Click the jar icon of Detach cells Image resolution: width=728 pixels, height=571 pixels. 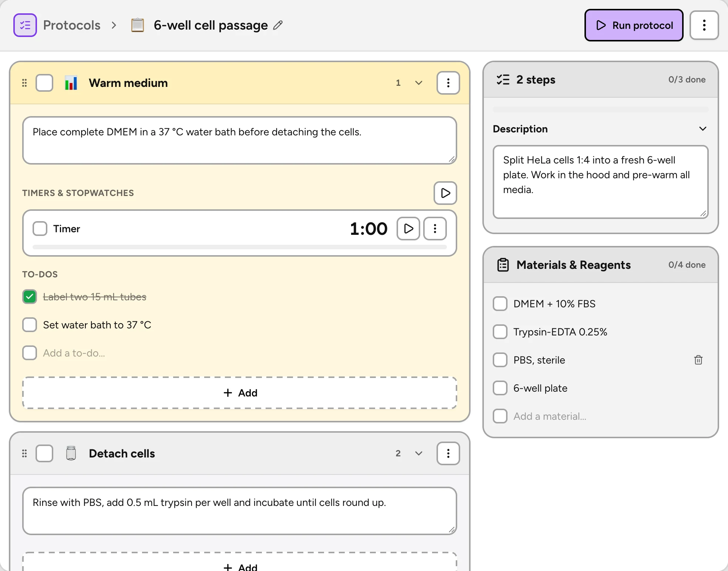pos(71,453)
